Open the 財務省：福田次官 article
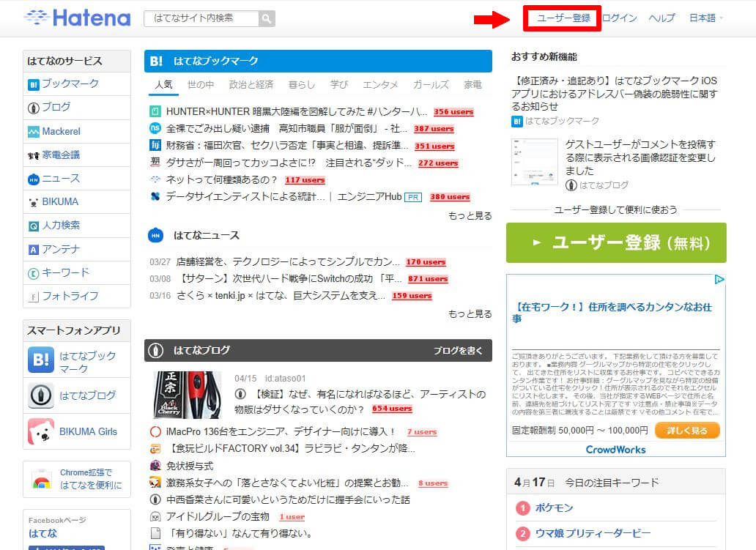 click(287, 146)
